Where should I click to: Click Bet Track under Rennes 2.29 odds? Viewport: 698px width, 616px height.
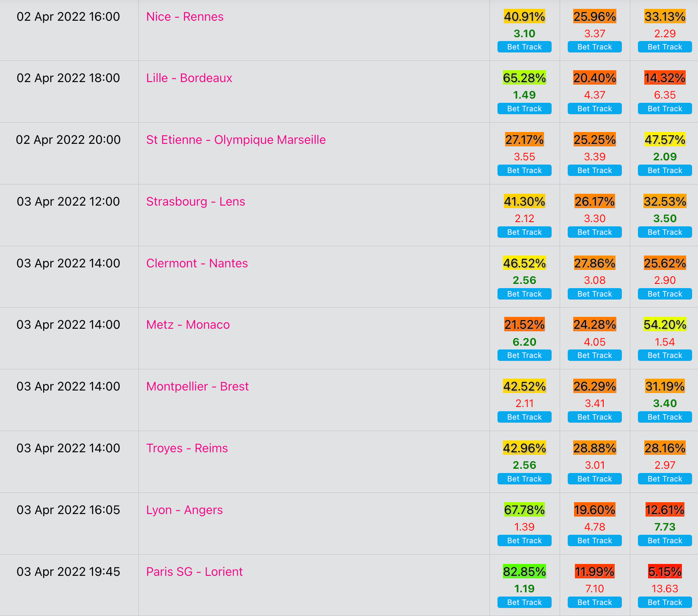(665, 47)
